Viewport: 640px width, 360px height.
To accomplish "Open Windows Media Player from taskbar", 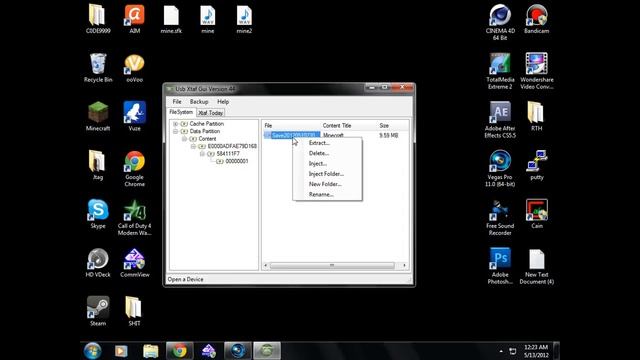I will (121, 351).
